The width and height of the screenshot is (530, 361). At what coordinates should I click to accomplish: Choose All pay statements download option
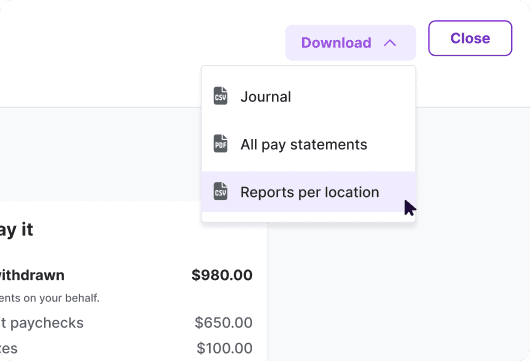pyautogui.click(x=308, y=144)
